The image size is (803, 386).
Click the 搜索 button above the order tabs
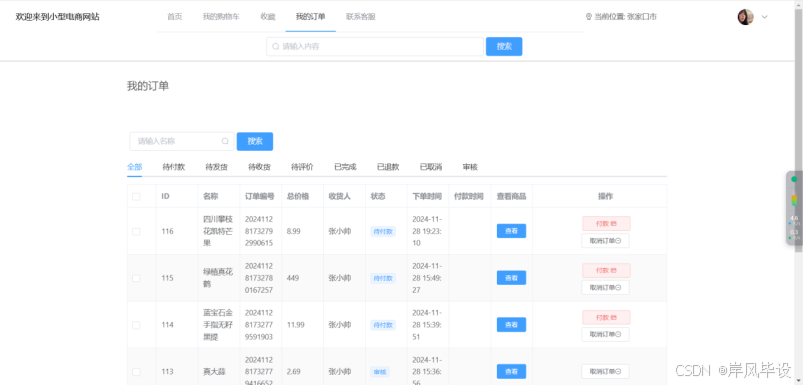(255, 141)
